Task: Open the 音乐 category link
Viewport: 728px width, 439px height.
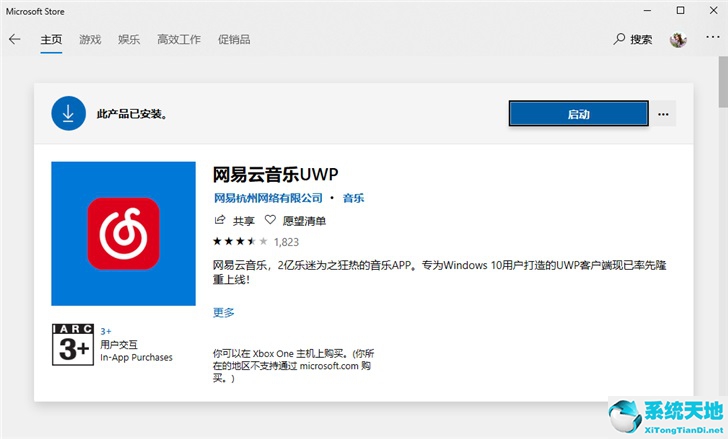Action: pyautogui.click(x=353, y=198)
